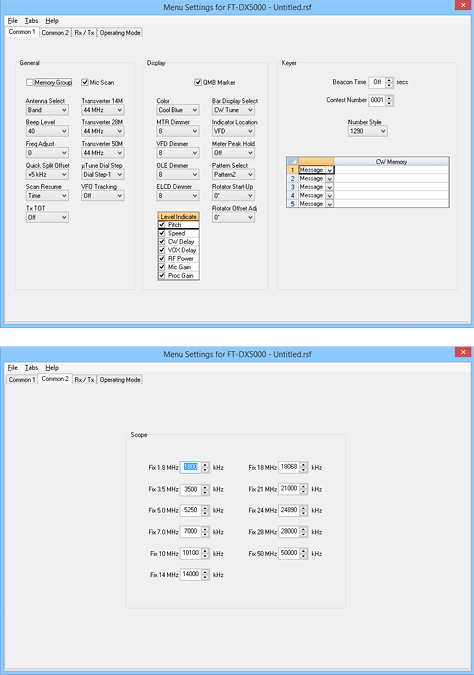
Task: Open the VFD Dimmer dropdown
Action: [x=177, y=153]
